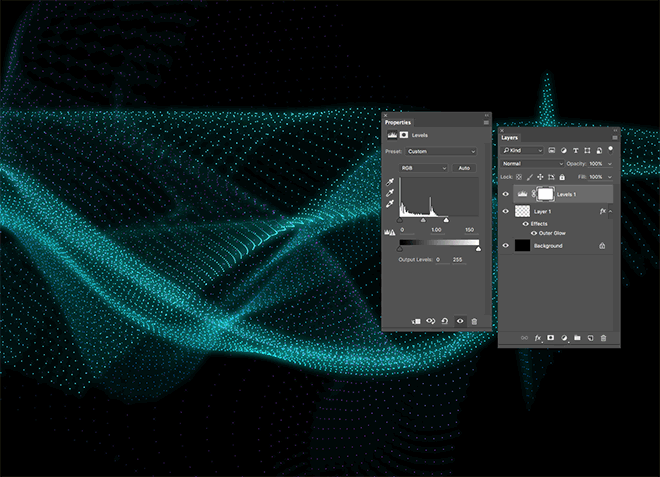Click the clip to layer icon
This screenshot has width=660, height=477.
[416, 321]
